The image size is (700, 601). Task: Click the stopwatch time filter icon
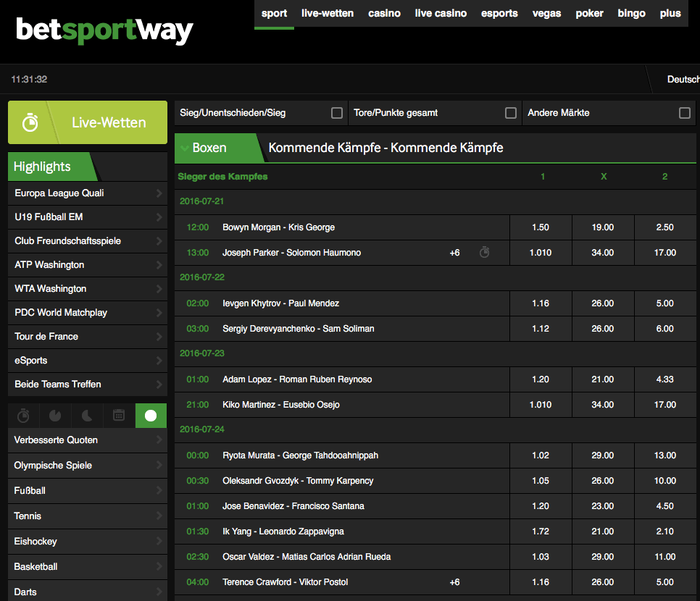(x=23, y=416)
